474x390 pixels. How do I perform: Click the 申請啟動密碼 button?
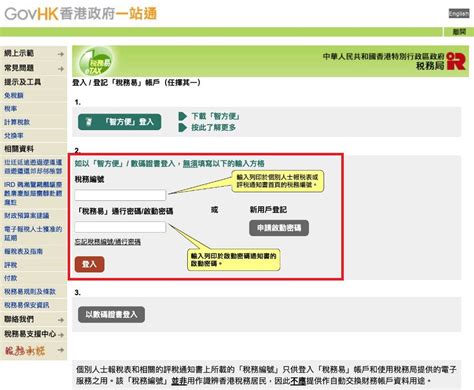click(x=279, y=228)
